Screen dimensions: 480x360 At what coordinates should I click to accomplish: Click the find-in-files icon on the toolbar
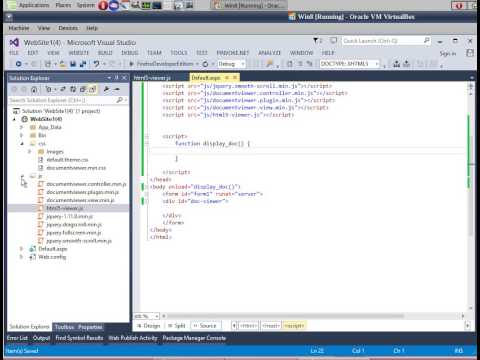[x=270, y=64]
